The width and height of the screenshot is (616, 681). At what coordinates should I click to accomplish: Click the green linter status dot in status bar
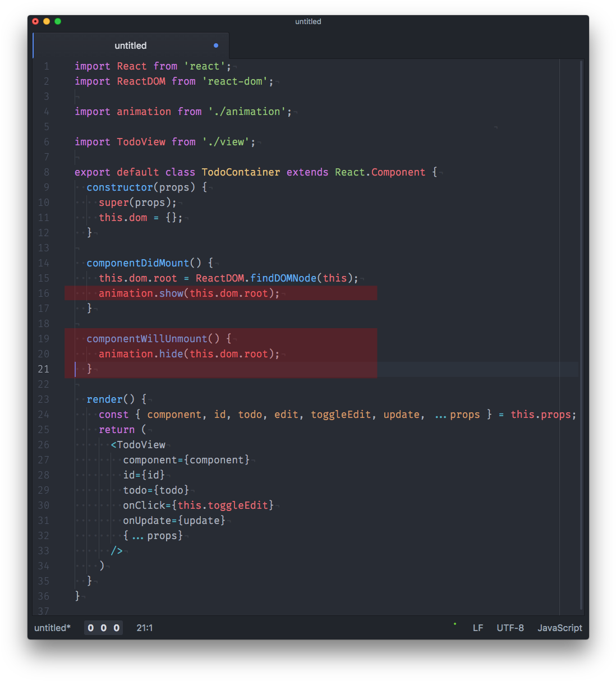pyautogui.click(x=454, y=623)
